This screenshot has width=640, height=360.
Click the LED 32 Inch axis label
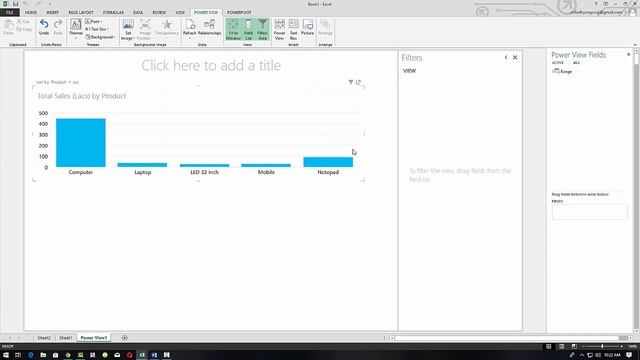[x=204, y=172]
